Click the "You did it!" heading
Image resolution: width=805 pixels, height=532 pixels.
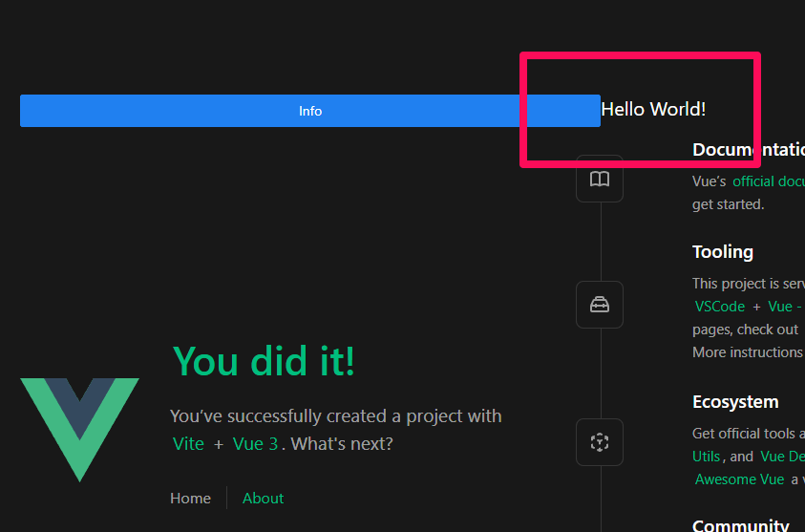(264, 361)
